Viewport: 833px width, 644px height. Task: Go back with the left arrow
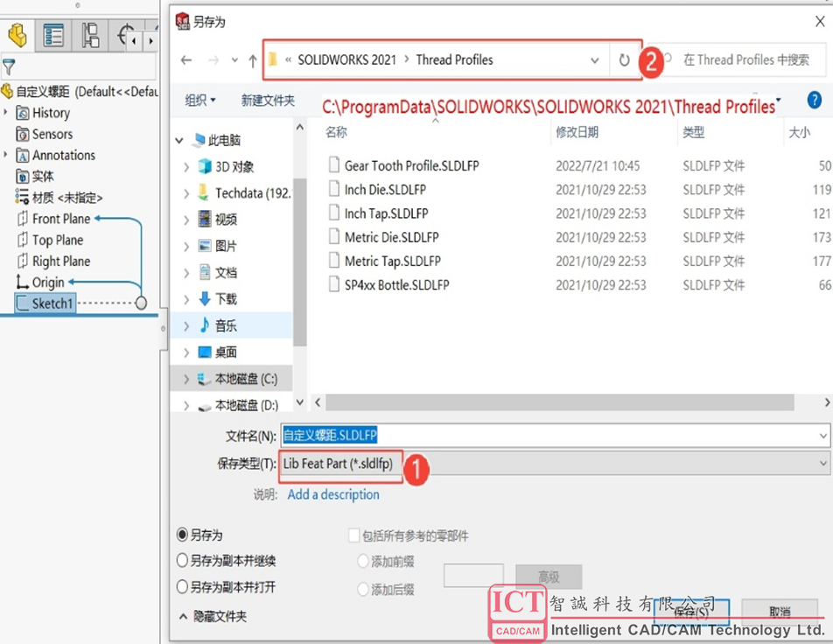[x=185, y=60]
